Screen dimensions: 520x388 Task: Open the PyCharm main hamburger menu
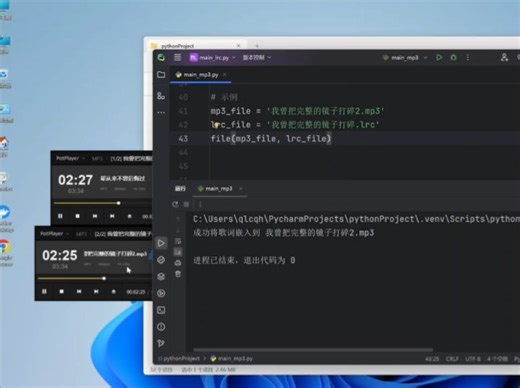pos(178,57)
